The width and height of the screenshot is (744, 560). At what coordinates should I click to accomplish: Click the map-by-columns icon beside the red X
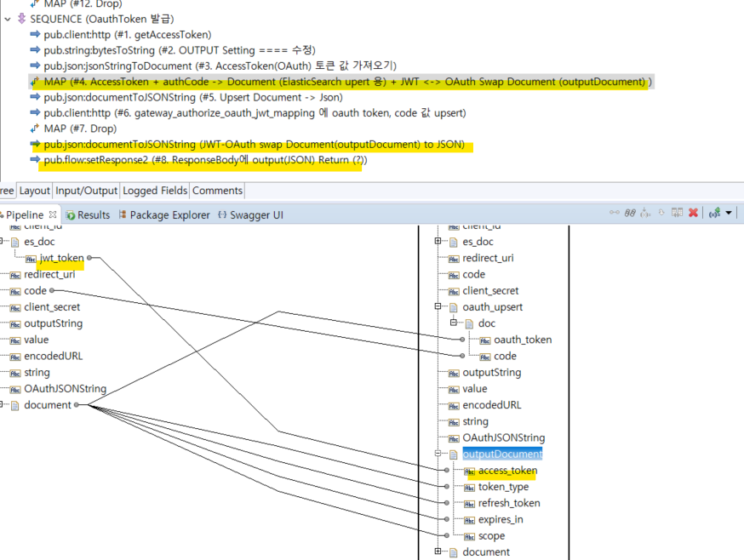click(x=676, y=214)
